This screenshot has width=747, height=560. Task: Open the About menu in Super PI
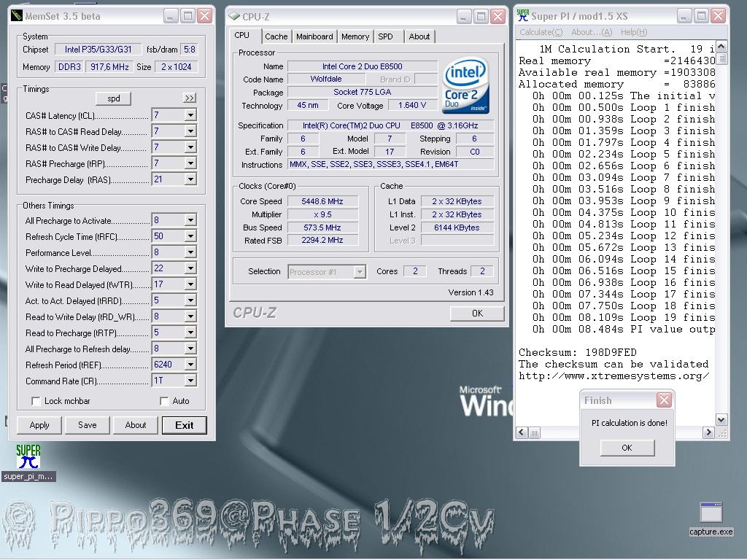click(x=592, y=32)
